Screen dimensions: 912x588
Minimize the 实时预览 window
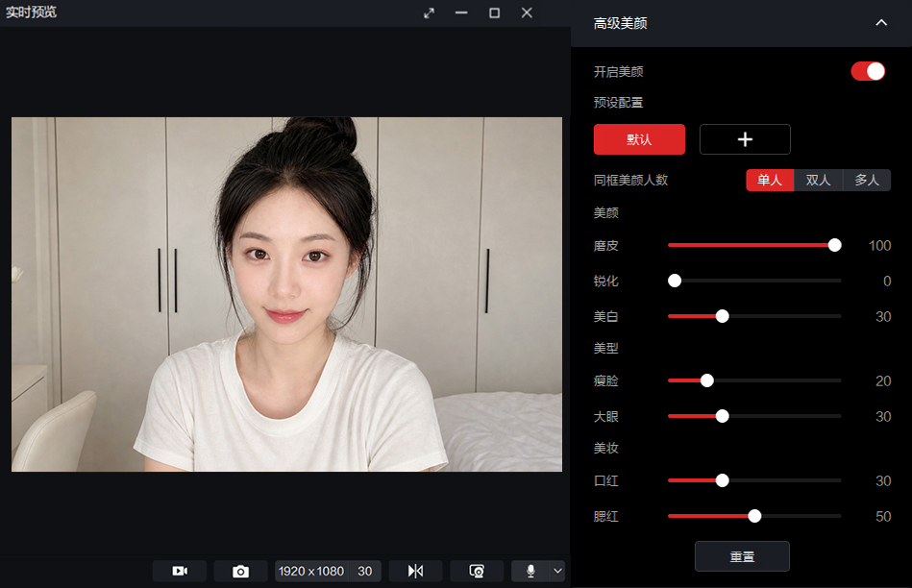click(x=461, y=12)
